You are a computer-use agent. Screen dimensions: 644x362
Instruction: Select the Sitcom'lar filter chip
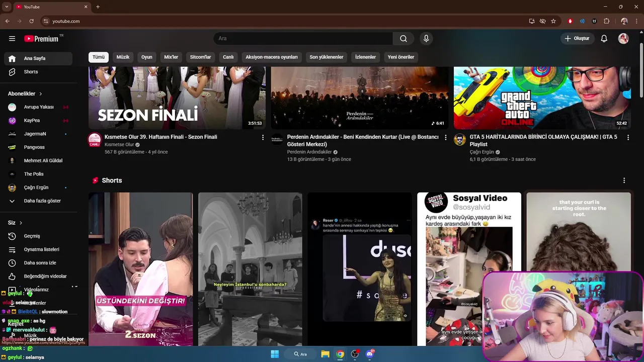(x=200, y=57)
